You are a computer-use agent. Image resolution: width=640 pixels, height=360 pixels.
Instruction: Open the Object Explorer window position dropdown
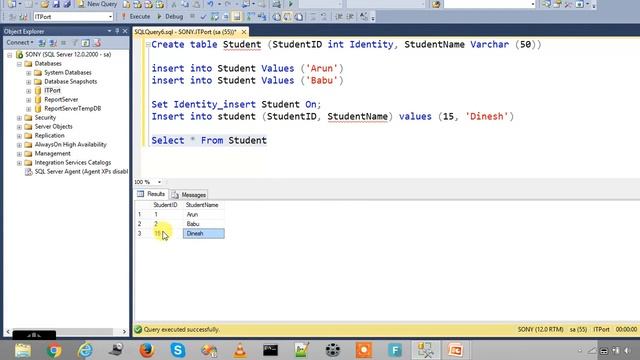pos(109,31)
